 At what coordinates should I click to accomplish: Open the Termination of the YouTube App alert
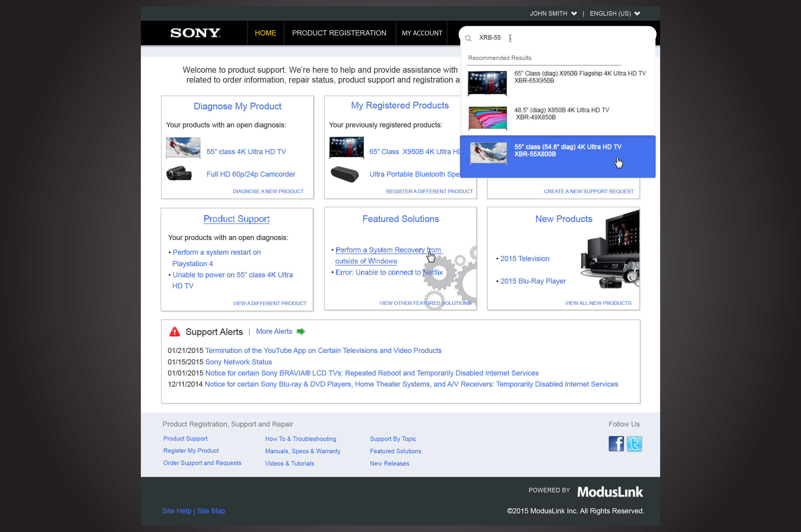click(x=323, y=351)
